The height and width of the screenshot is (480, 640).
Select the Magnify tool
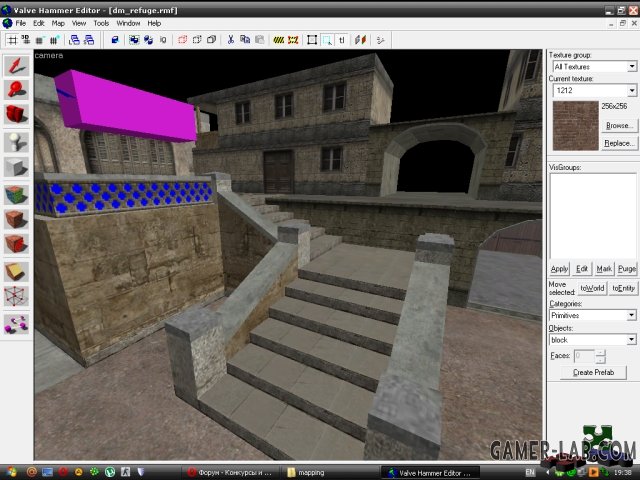click(x=16, y=89)
